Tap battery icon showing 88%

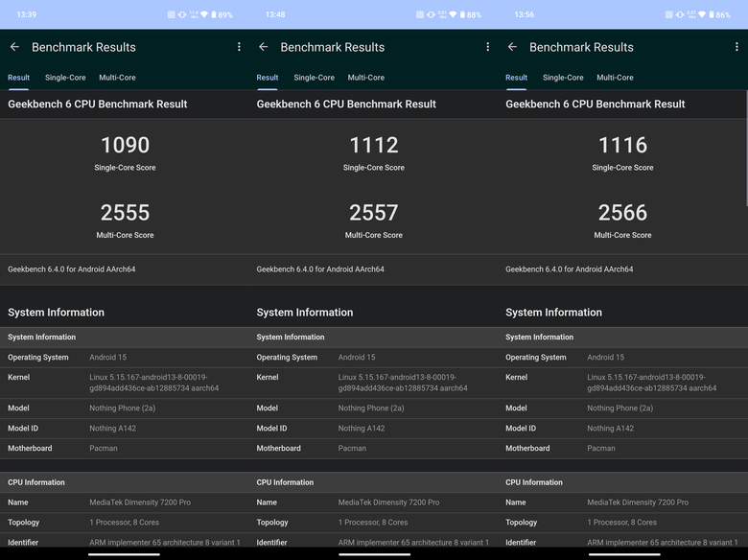click(462, 14)
